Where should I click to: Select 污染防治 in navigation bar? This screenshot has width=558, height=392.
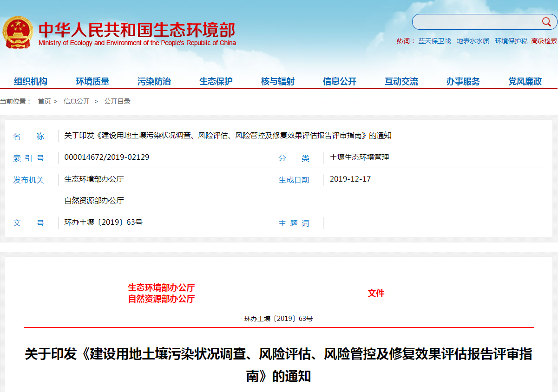click(x=154, y=81)
